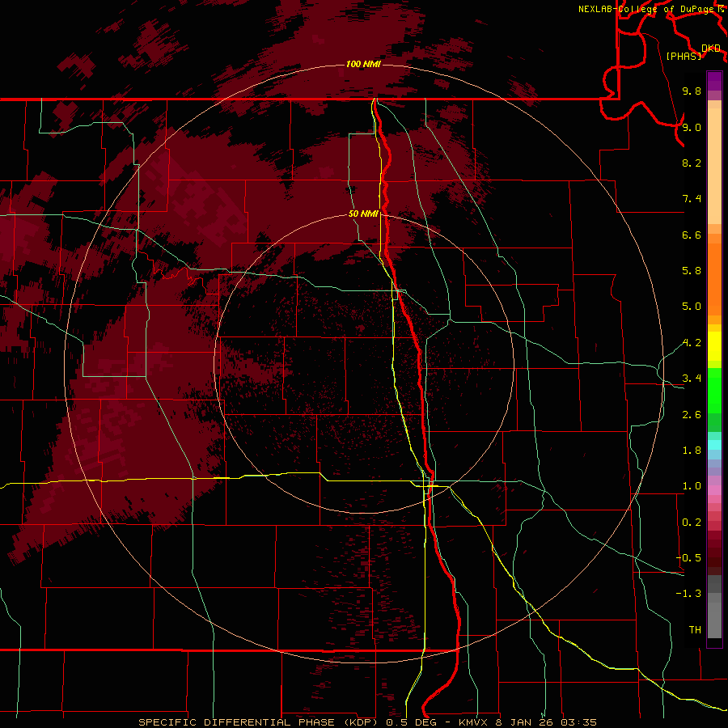Pick the bright green segment of color bar
Screen dimensions: 728x728
[x=714, y=391]
